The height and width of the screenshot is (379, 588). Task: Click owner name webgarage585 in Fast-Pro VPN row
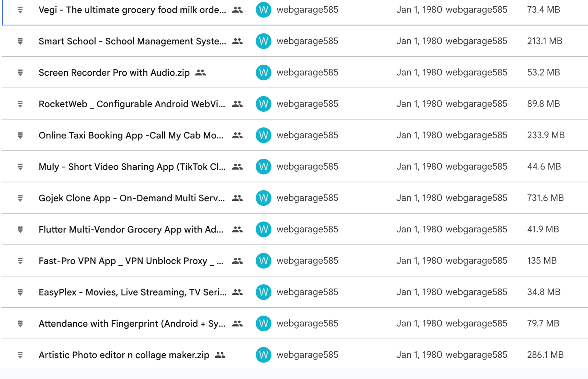pos(307,261)
